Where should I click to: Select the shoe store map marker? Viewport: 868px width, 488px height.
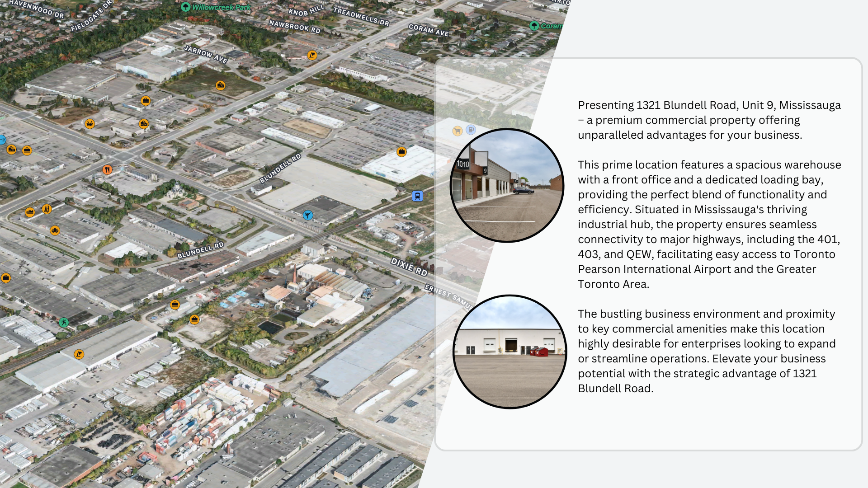click(x=30, y=212)
